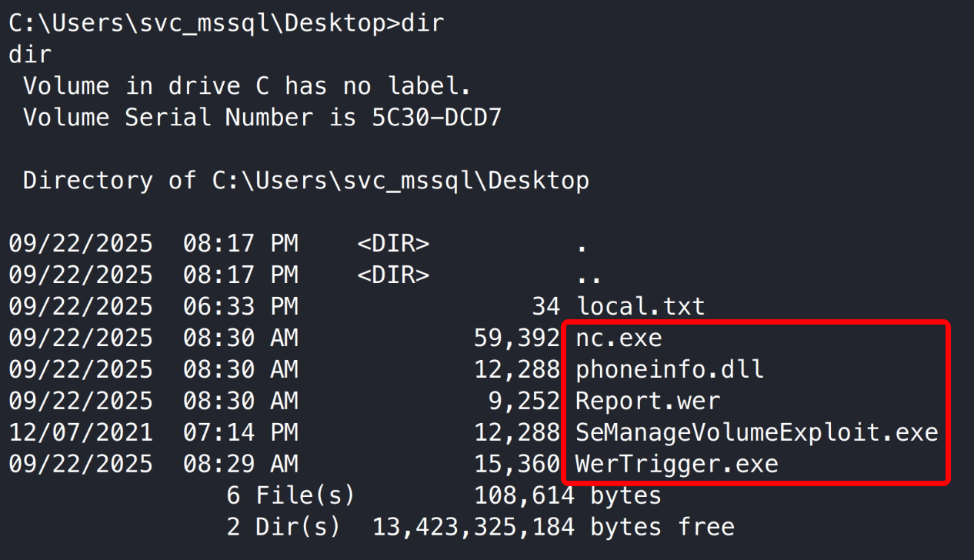974x560 pixels.
Task: Click the Directory of path line
Action: 305,181
